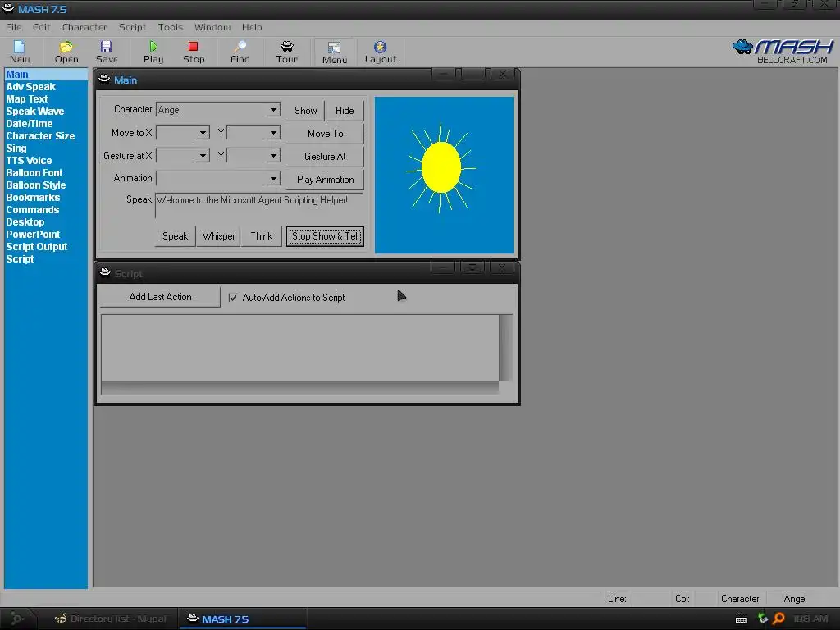Start the Tour from the toolbar

[286, 52]
